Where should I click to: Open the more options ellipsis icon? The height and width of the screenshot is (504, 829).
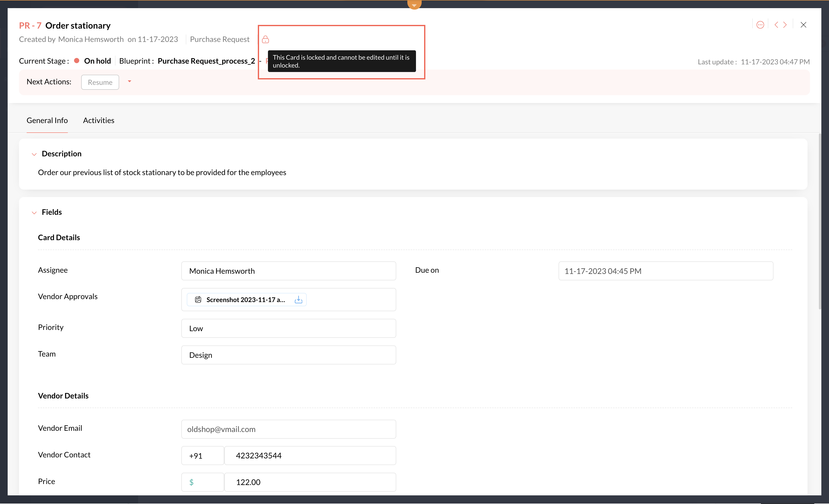pos(760,25)
